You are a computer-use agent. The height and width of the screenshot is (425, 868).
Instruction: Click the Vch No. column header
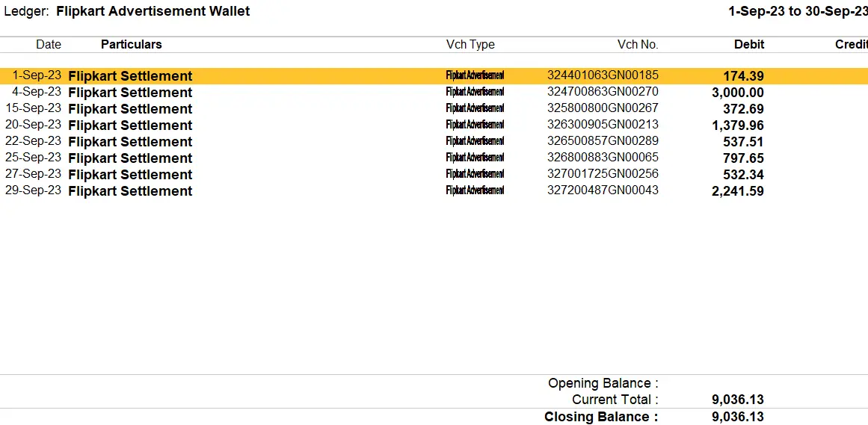click(637, 45)
